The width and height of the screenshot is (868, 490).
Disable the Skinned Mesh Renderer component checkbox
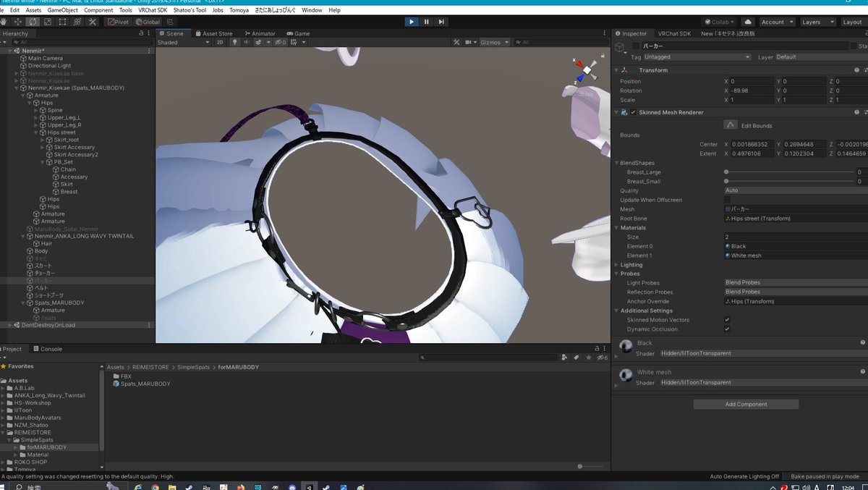click(633, 112)
